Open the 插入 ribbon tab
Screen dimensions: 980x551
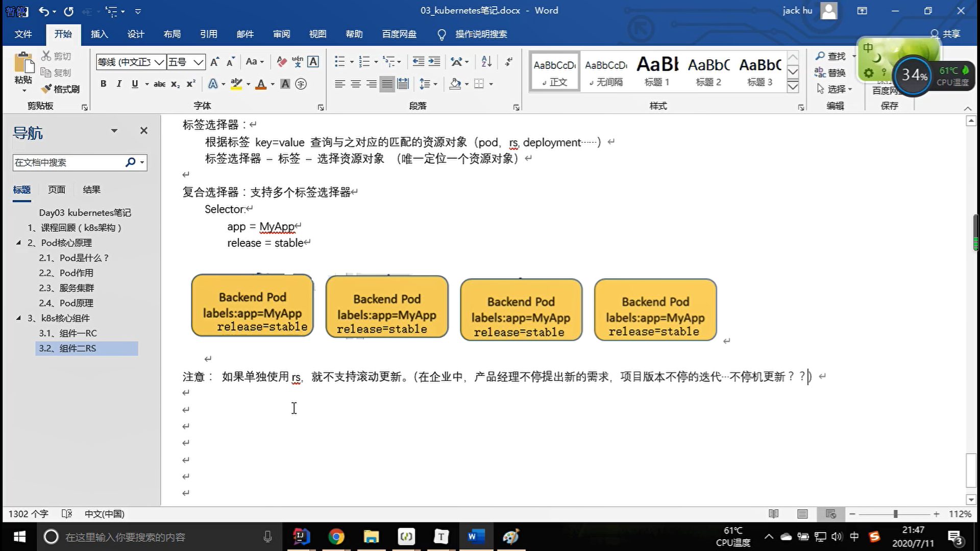99,34
